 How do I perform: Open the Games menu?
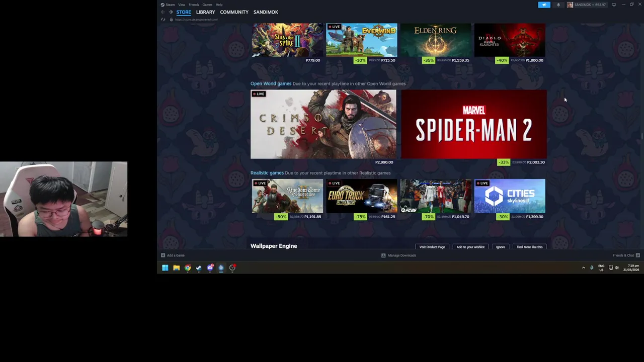[207, 5]
